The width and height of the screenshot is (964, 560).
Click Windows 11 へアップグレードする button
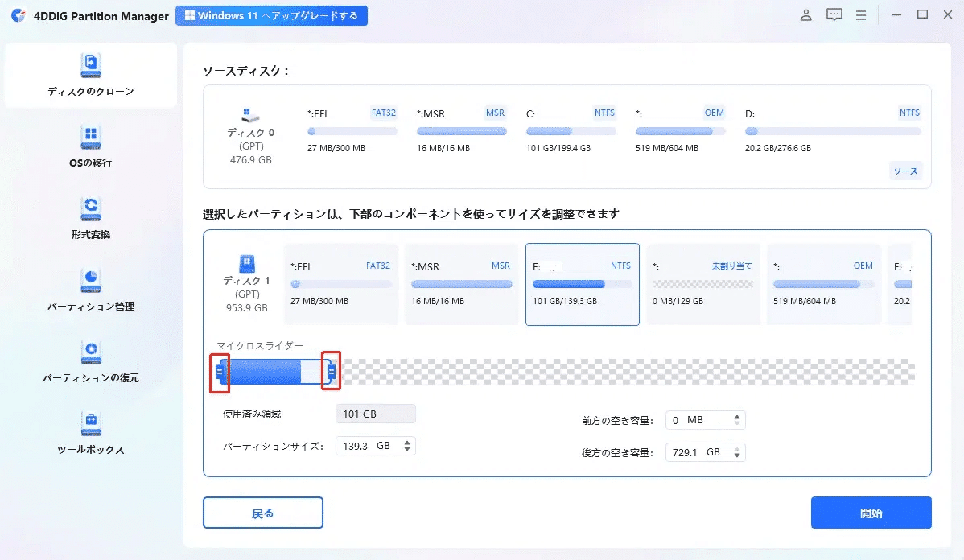click(x=271, y=15)
